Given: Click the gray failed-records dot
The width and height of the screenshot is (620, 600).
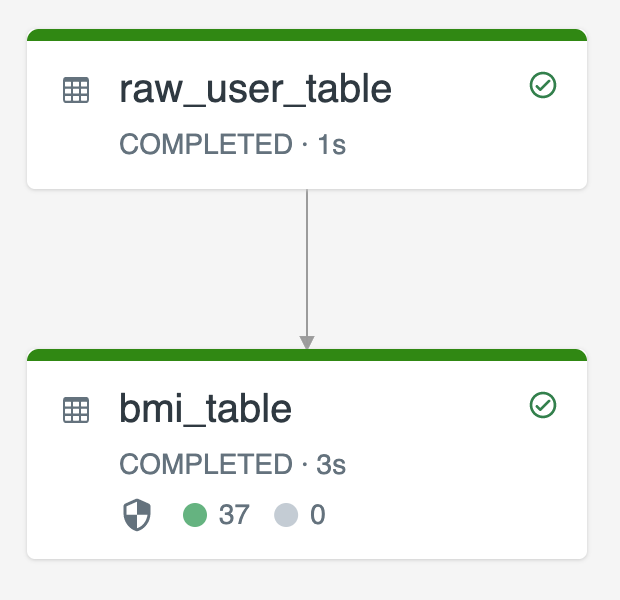Looking at the screenshot, I should pyautogui.click(x=286, y=515).
